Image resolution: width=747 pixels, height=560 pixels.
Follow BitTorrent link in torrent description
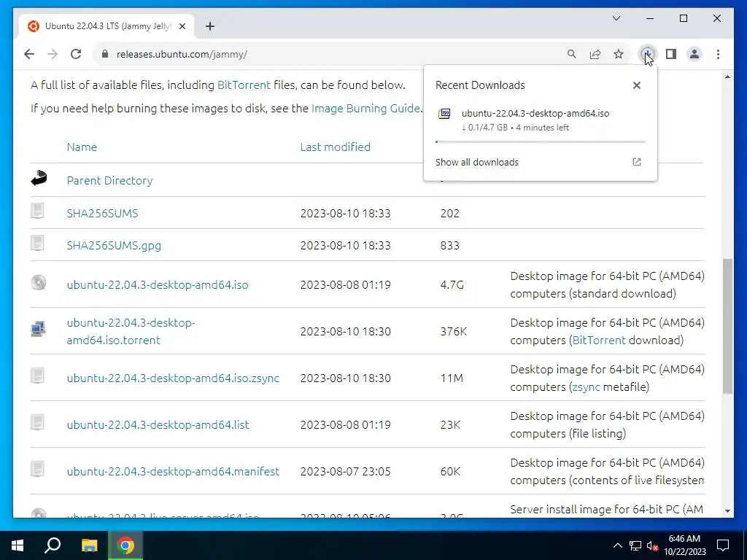[x=598, y=341]
